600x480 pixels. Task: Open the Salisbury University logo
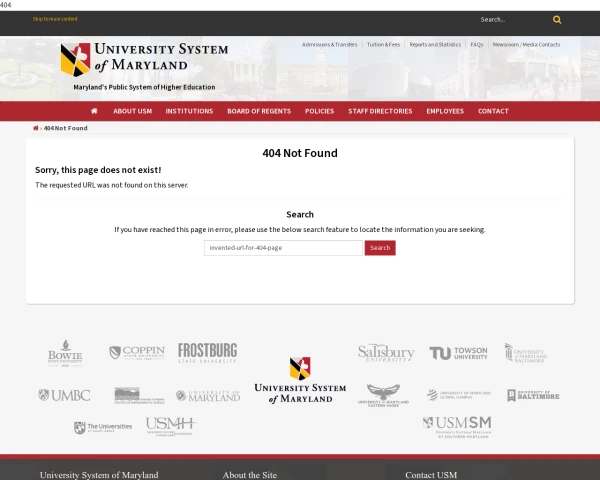pyautogui.click(x=386, y=353)
